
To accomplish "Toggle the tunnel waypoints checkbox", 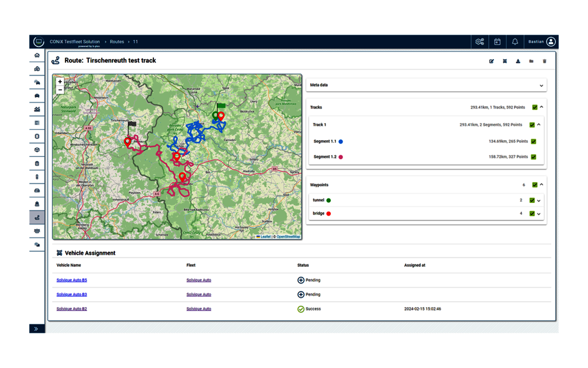I will [532, 201].
